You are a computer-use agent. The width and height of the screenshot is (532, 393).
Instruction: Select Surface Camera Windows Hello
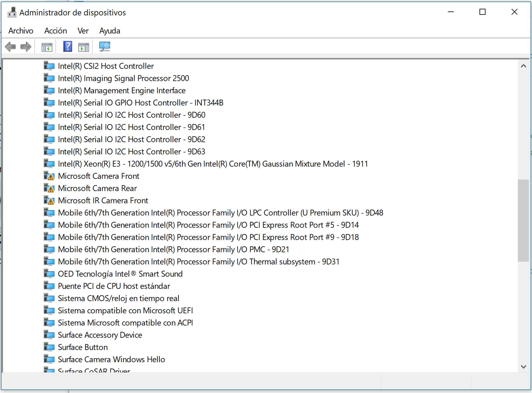[x=111, y=359]
